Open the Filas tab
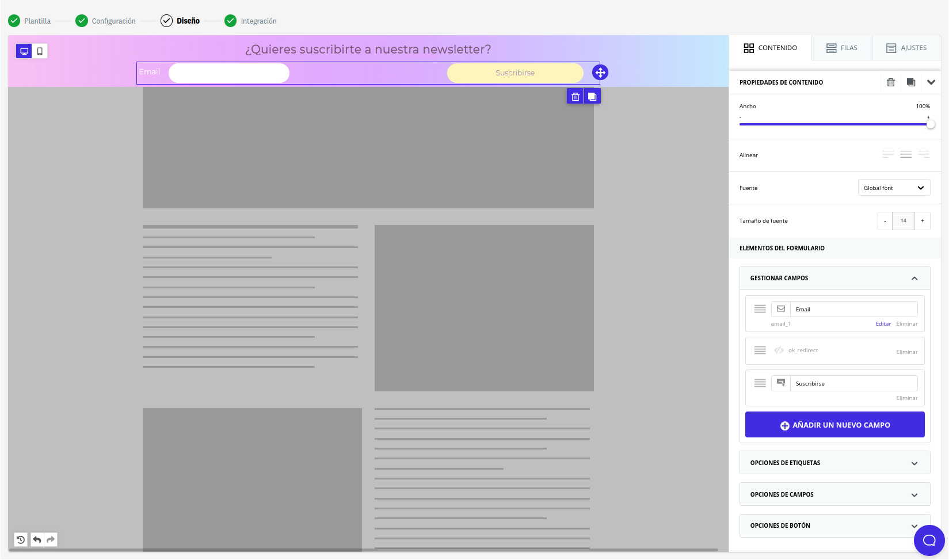Screen dimensions: 949x560 pos(841,48)
